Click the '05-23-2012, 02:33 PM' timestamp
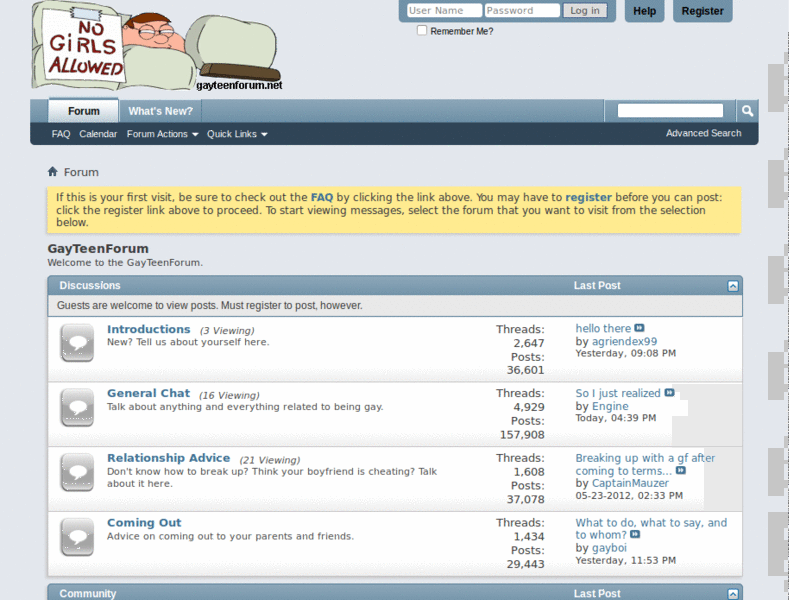Viewport: 800px width, 600px height. (629, 496)
